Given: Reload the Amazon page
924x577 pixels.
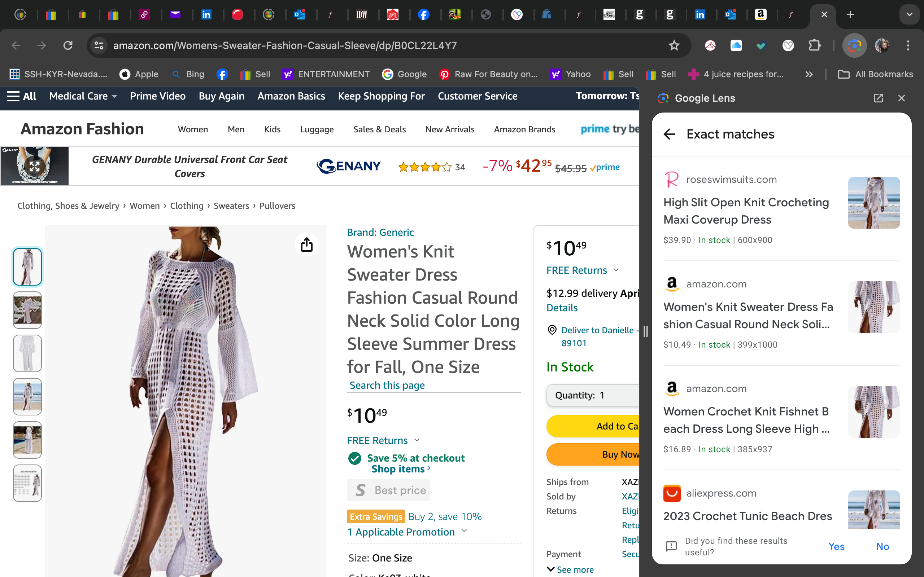Looking at the screenshot, I should (x=68, y=45).
